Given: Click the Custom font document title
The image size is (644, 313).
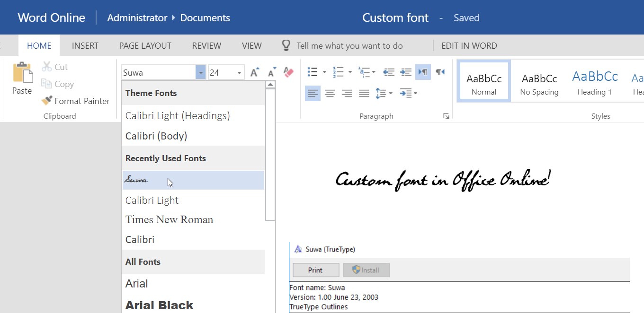Looking at the screenshot, I should 395,18.
